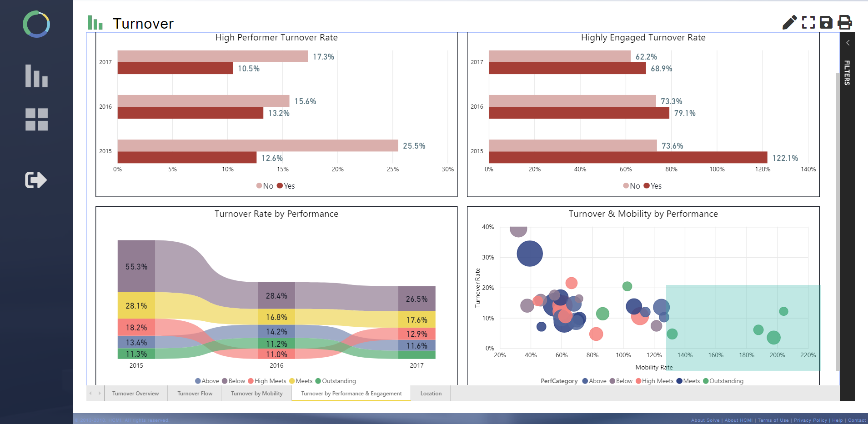
Task: Click Meets legend under Turnover Rate by Performance
Action: click(301, 381)
